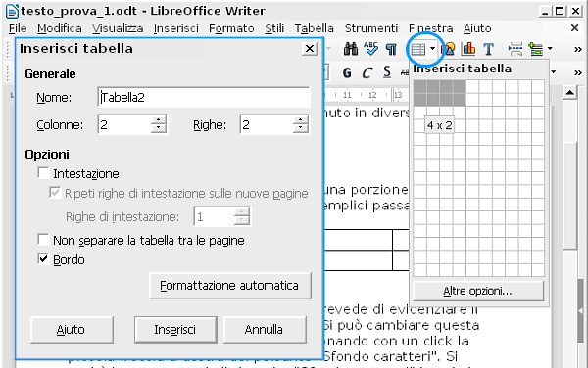Click inside the Righe value field
Image resolution: width=588 pixels, height=368 pixels.
(267, 124)
